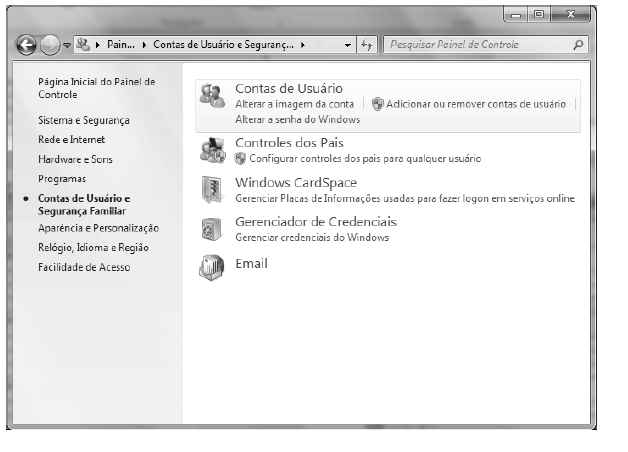This screenshot has height=452, width=628.
Task: Expand arrow between Pain... and Contas breadcrumb
Action: pos(144,45)
